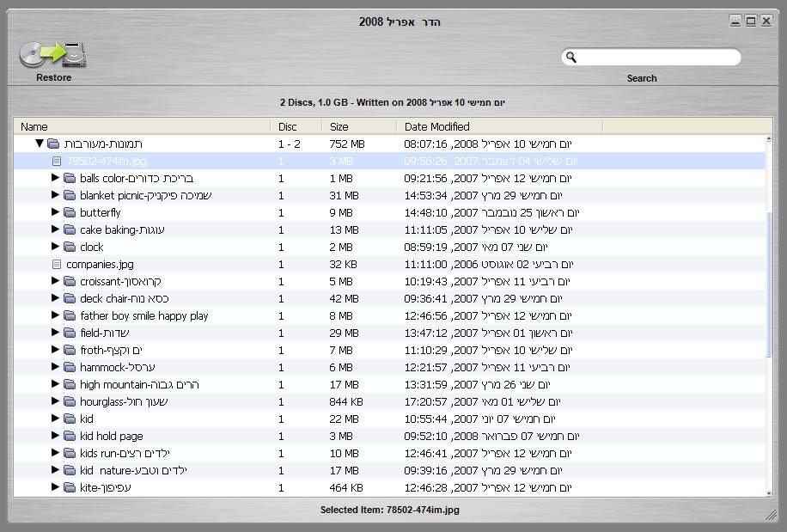Click disc value 1 - 2

[289, 144]
